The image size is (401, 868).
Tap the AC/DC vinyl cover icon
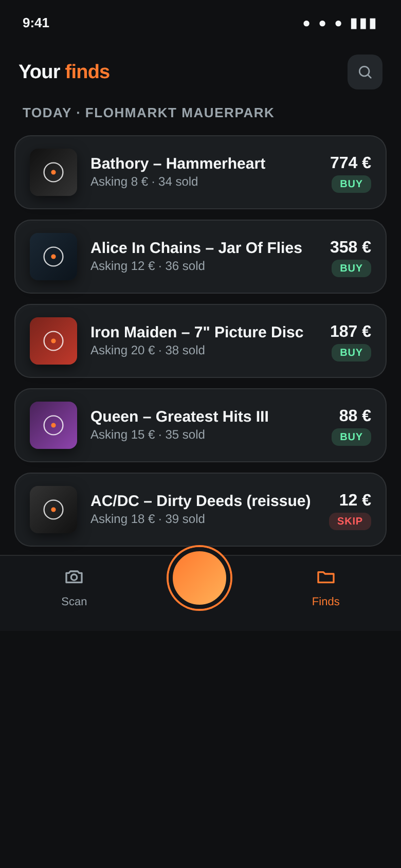53,510
